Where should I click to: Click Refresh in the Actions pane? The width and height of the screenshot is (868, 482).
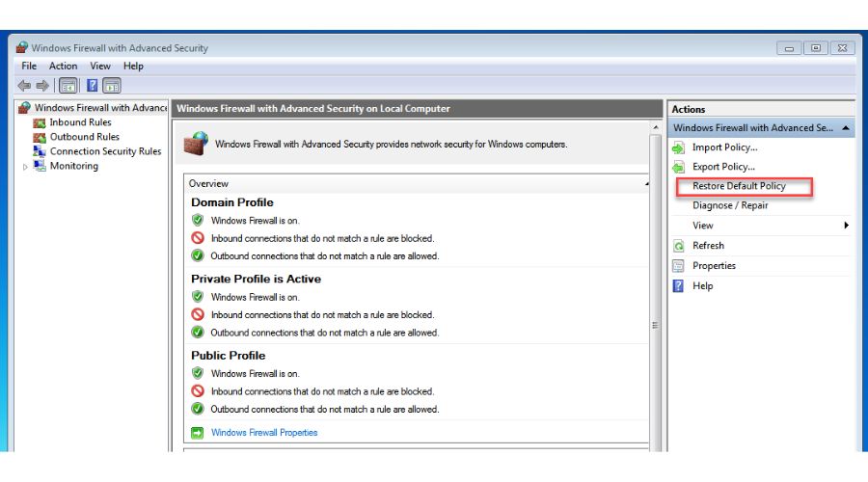coord(708,245)
